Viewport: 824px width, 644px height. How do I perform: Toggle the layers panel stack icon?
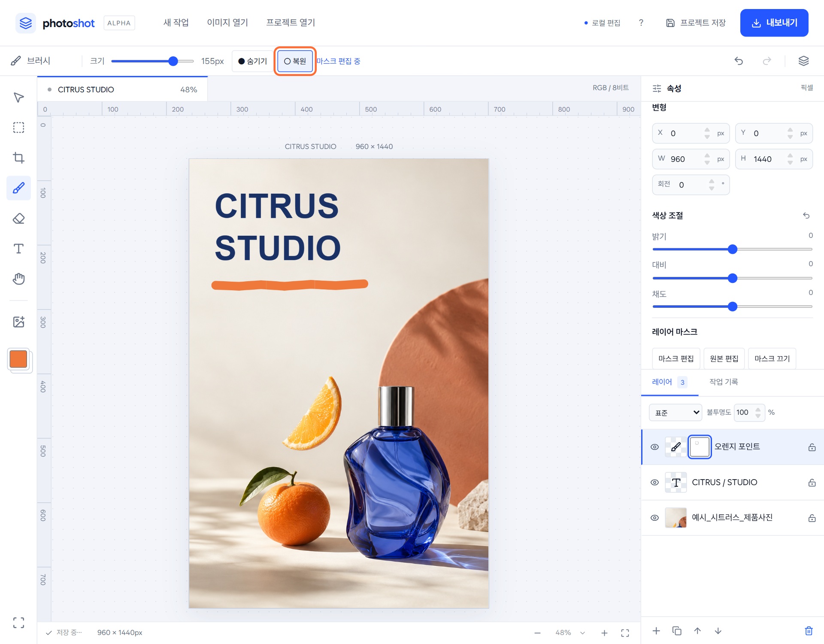(803, 61)
